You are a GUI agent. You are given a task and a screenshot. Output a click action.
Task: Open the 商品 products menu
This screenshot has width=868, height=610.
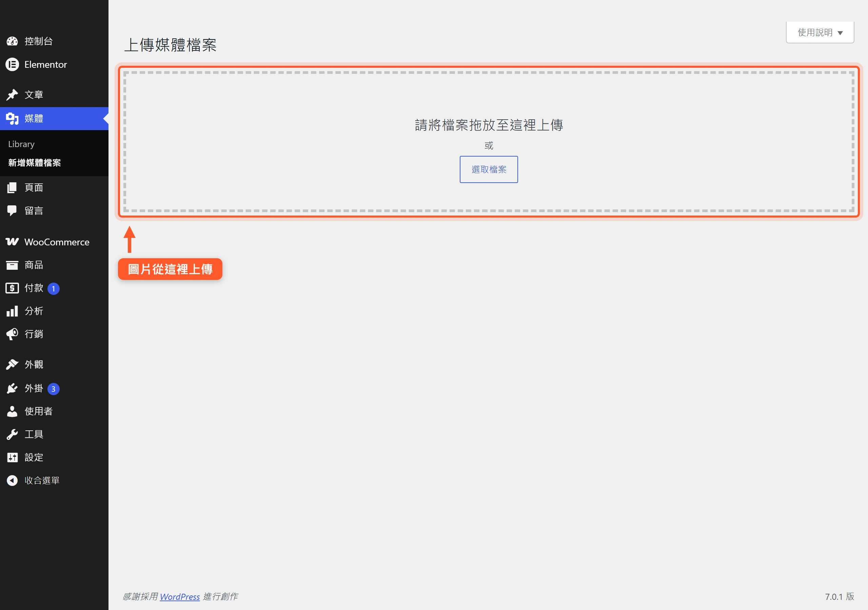point(54,265)
